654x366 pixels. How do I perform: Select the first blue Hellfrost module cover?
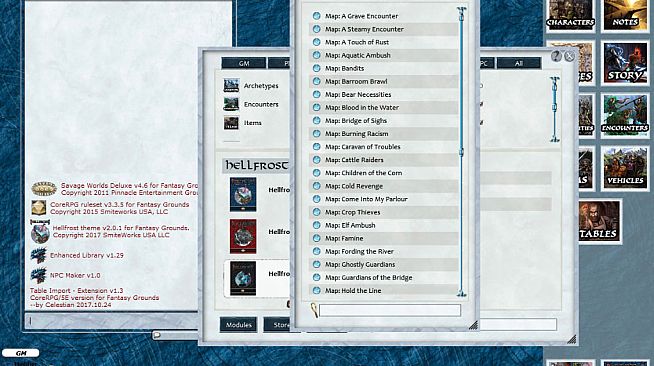point(243,194)
